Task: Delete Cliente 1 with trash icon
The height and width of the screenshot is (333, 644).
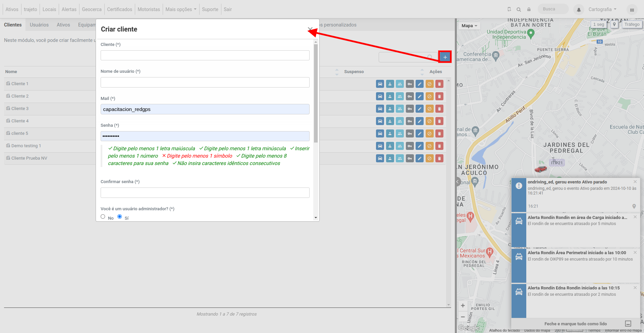Action: point(439,84)
